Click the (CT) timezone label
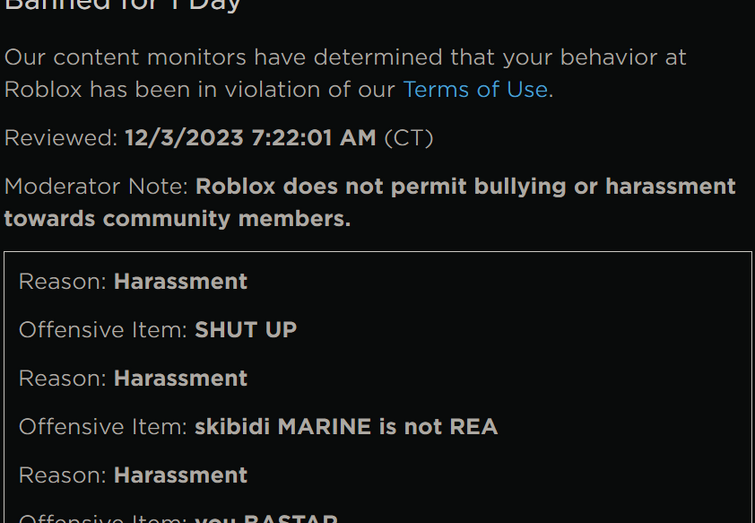 tap(409, 138)
